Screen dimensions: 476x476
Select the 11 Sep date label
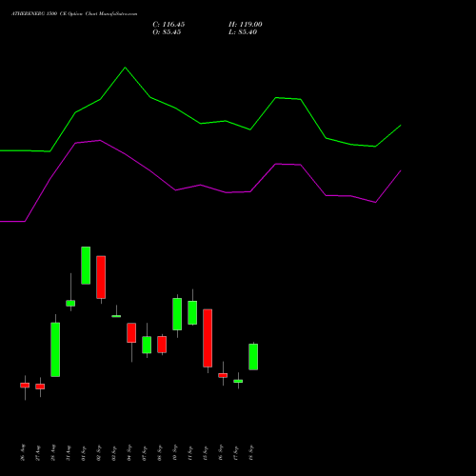pos(190,452)
